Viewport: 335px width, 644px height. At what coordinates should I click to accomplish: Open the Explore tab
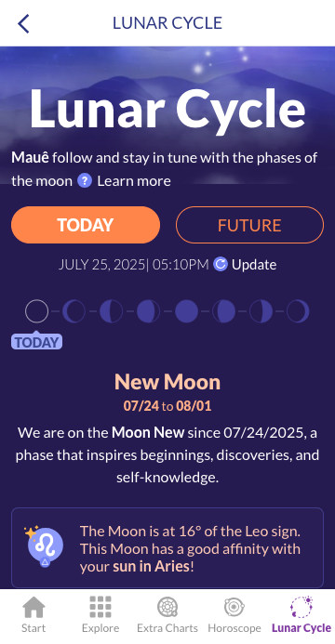100,614
